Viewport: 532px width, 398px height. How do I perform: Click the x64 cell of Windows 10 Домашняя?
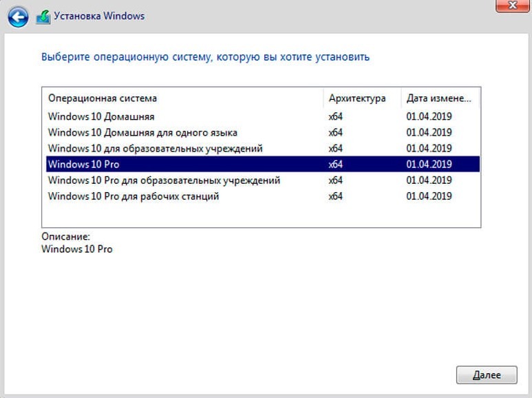click(335, 116)
